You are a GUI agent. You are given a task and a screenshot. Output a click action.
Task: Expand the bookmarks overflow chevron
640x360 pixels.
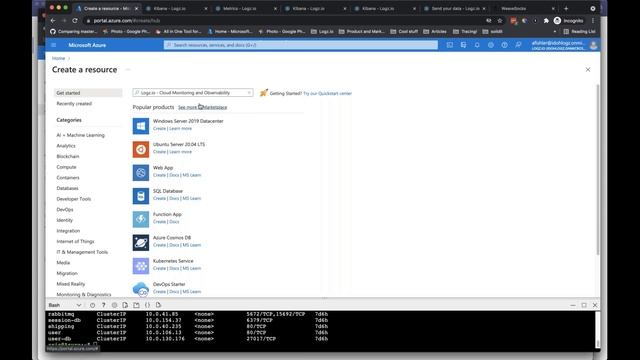click(554, 31)
